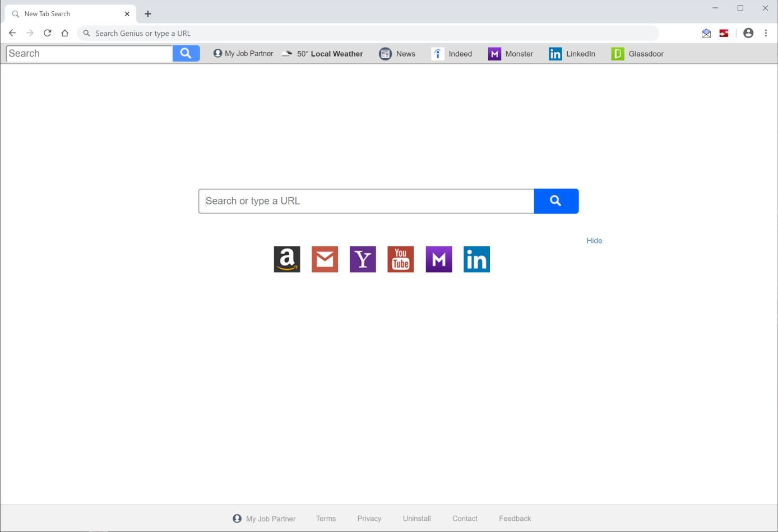Click the Amazon shortcut tile
This screenshot has width=778, height=532.
click(x=287, y=259)
